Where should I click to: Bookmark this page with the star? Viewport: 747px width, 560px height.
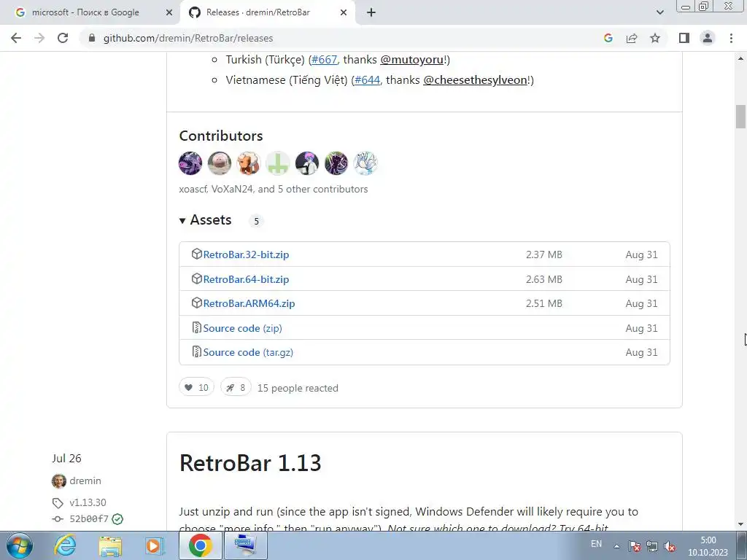(655, 38)
